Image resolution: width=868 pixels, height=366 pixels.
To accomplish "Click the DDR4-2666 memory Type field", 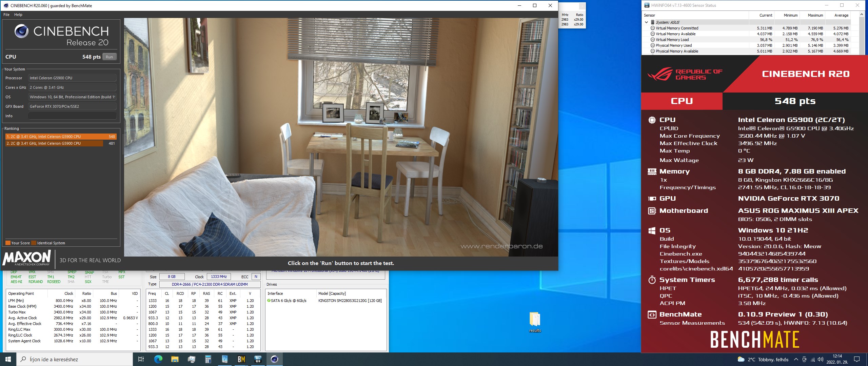I will pos(210,284).
